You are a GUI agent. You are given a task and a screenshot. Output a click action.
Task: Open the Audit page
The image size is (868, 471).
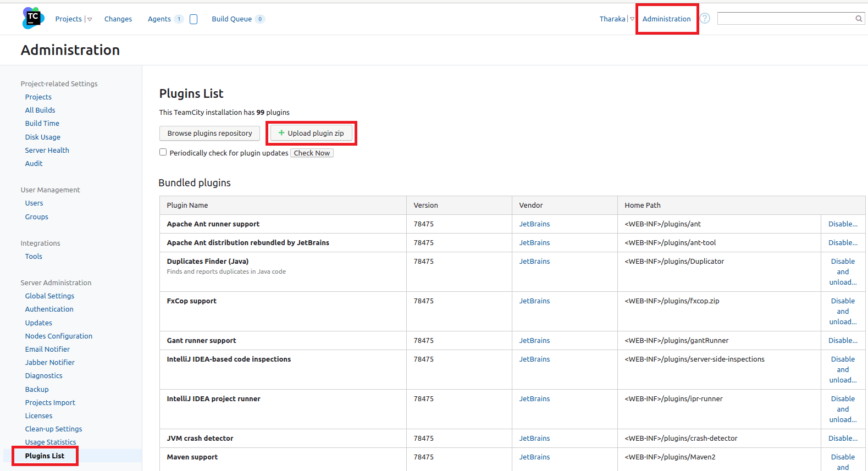click(x=34, y=163)
